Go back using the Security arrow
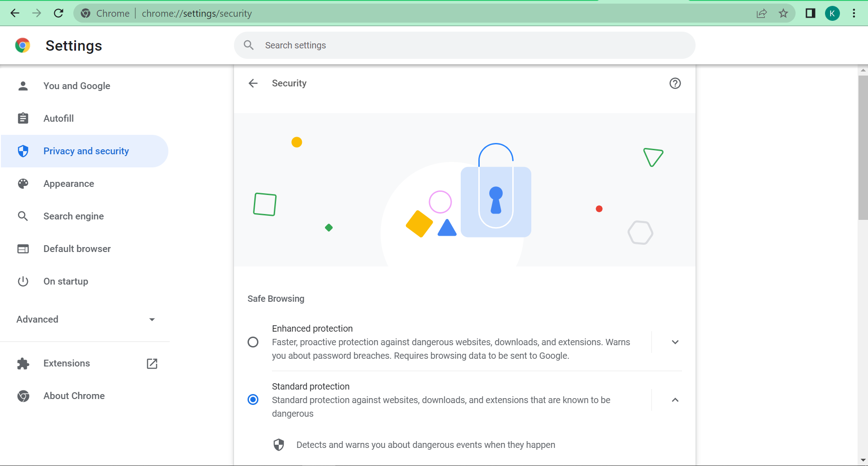The width and height of the screenshot is (868, 466). [253, 83]
